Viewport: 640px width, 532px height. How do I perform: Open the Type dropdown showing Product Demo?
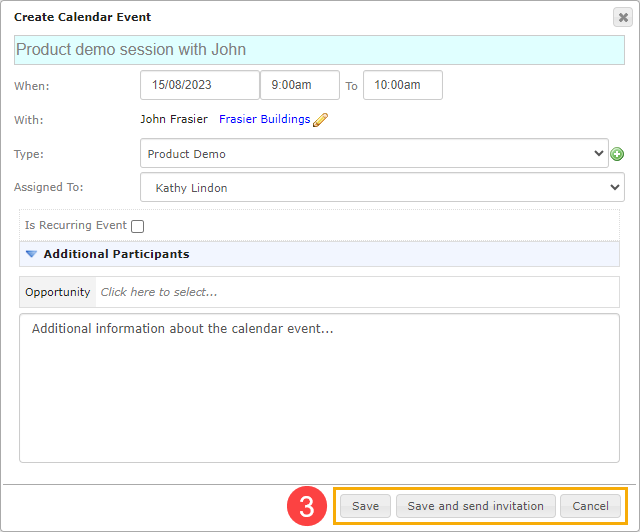pyautogui.click(x=374, y=153)
